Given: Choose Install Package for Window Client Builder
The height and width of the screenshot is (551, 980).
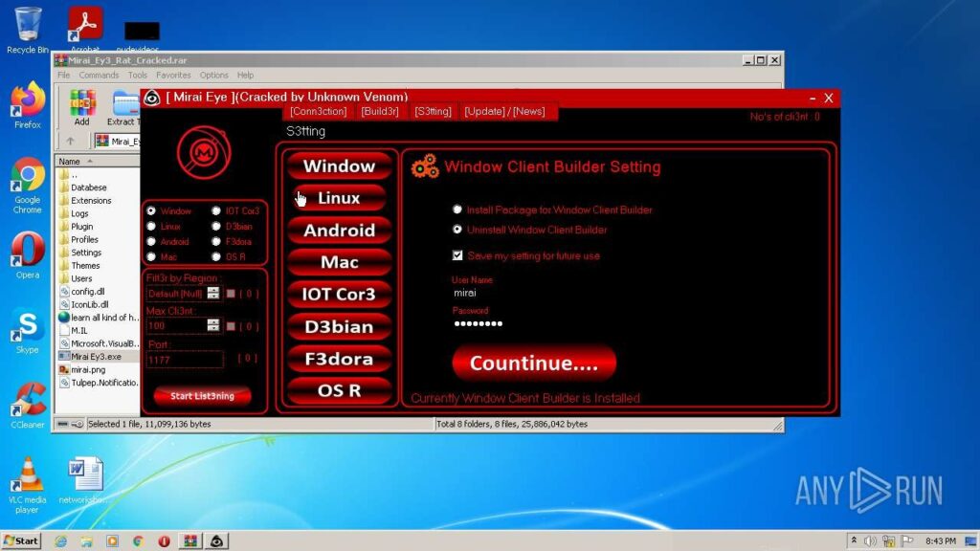Looking at the screenshot, I should click(457, 209).
